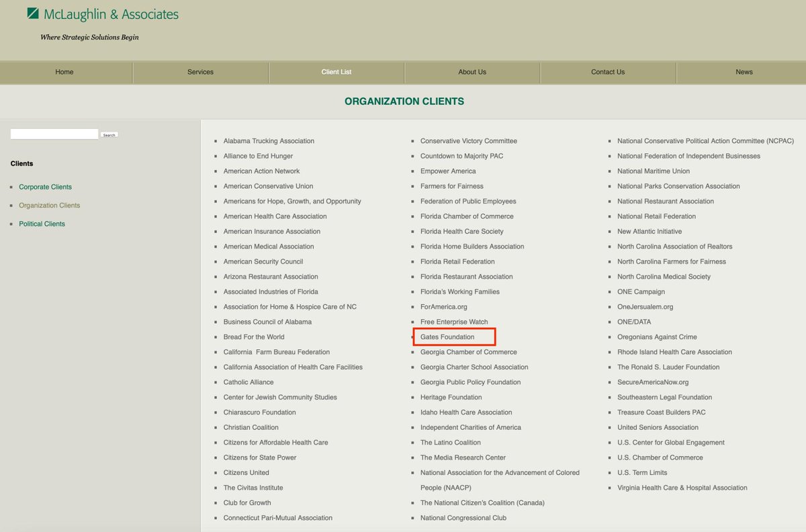Select National Restaurant Association entry
This screenshot has width=806, height=532.
click(x=666, y=202)
